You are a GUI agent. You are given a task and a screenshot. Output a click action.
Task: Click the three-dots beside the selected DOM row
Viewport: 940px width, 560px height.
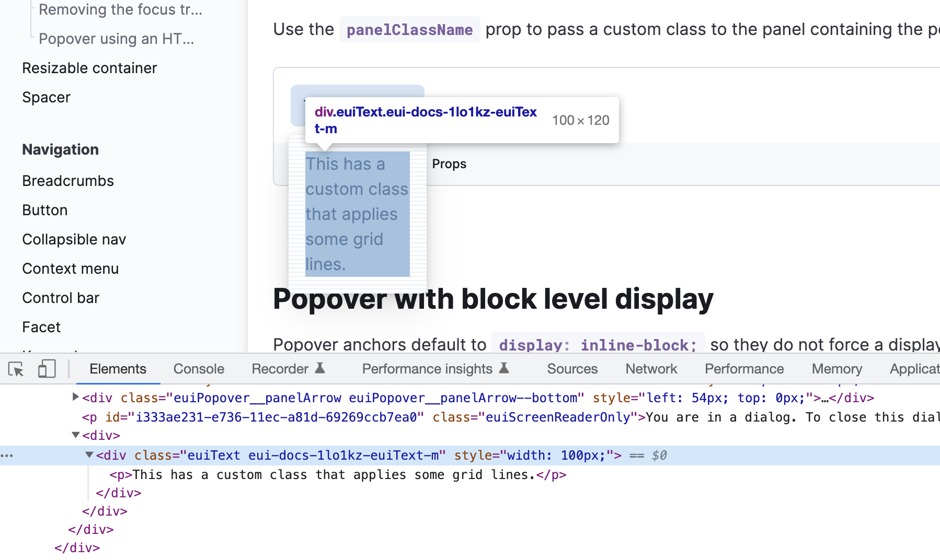point(7,456)
